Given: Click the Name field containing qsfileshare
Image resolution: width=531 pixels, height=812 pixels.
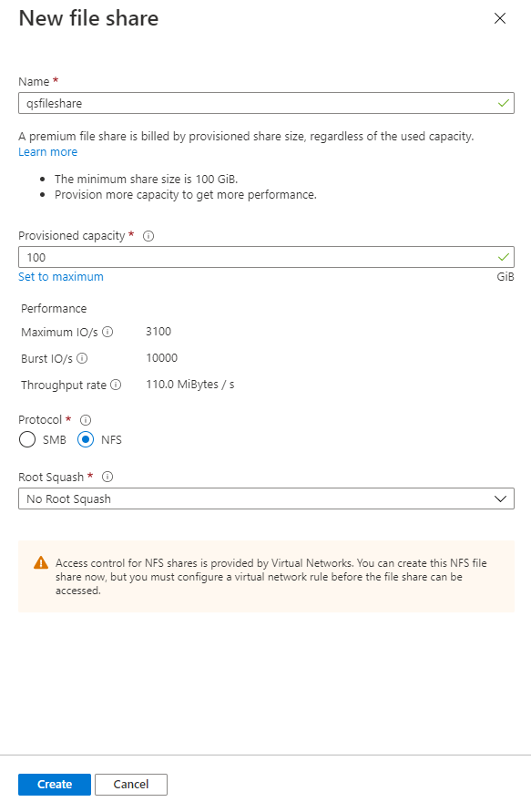Looking at the screenshot, I should 266,103.
